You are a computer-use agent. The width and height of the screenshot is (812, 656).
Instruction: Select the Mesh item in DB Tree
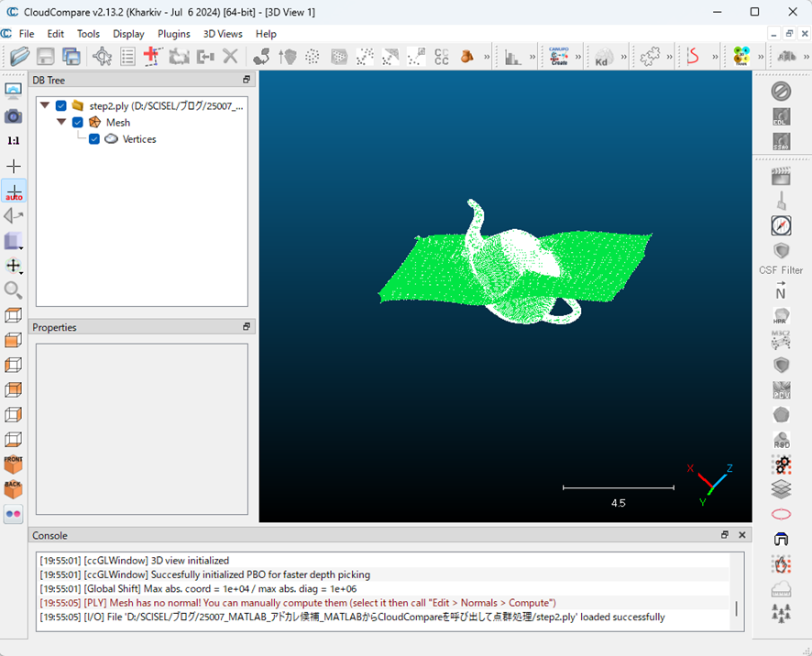(x=118, y=122)
